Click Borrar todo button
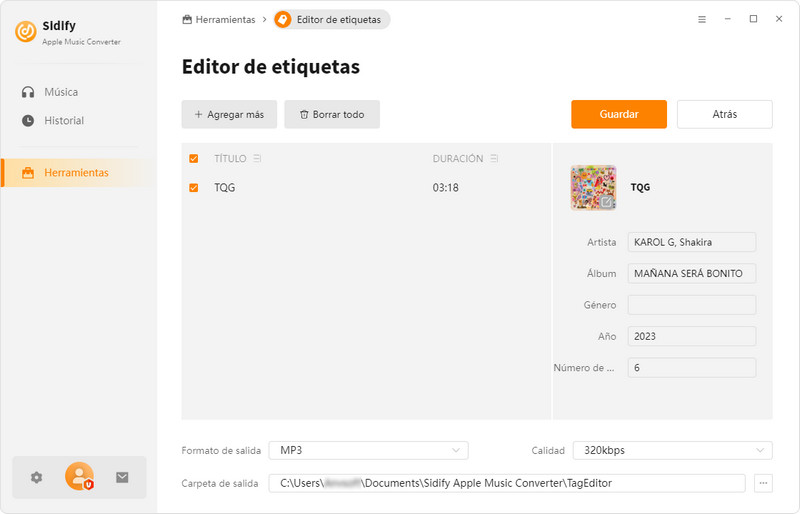This screenshot has height=514, width=800. (x=332, y=114)
